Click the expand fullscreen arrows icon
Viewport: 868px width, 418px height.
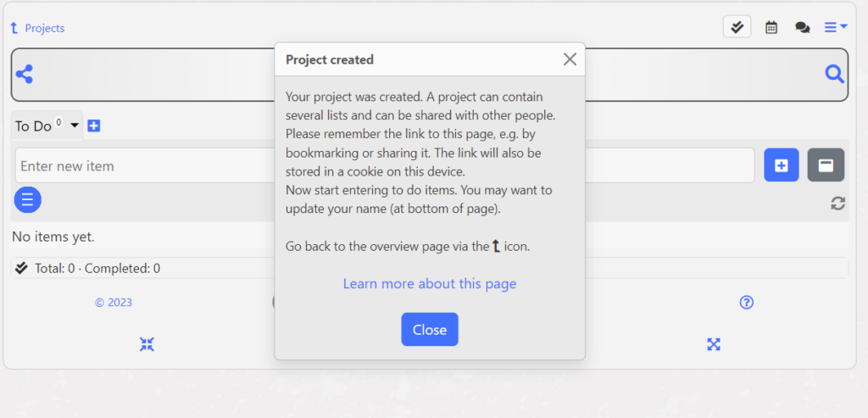tap(714, 344)
